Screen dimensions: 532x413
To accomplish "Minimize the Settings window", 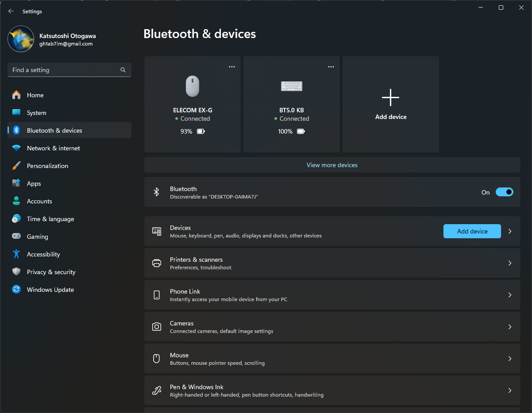I will tap(480, 8).
